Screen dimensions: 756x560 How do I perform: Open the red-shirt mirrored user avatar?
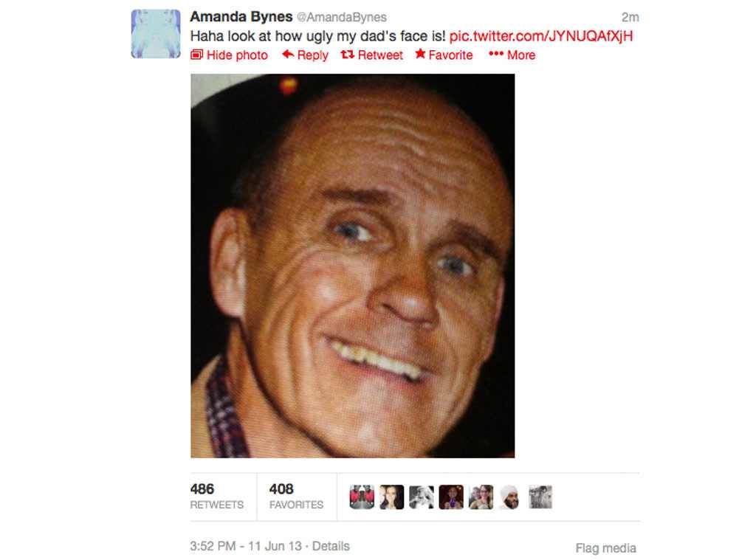pyautogui.click(x=362, y=497)
